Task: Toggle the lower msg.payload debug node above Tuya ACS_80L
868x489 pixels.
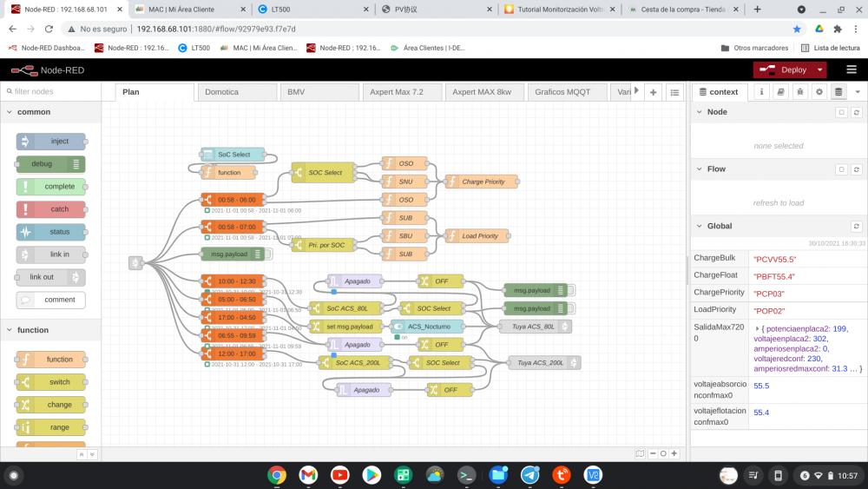Action: pyautogui.click(x=571, y=308)
